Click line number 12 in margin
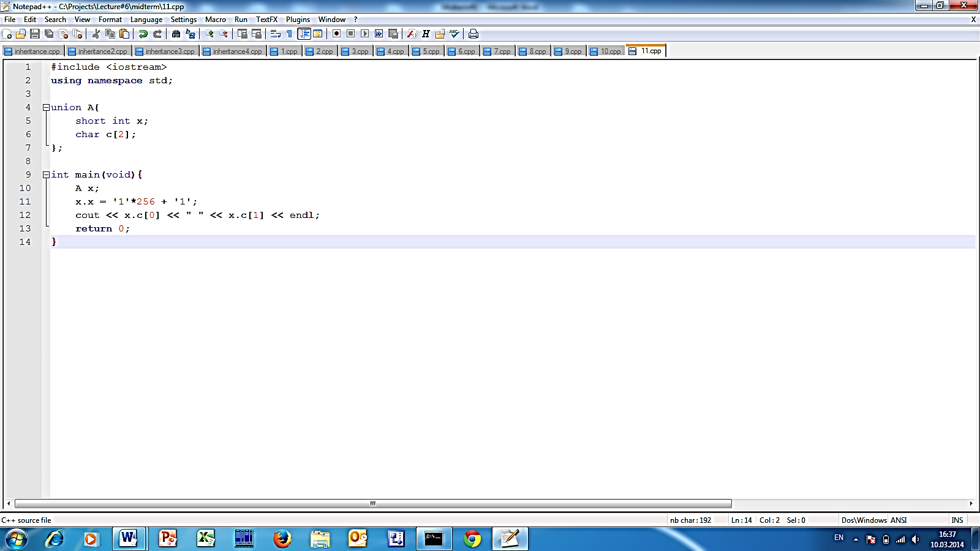This screenshot has height=551, width=980. click(24, 215)
